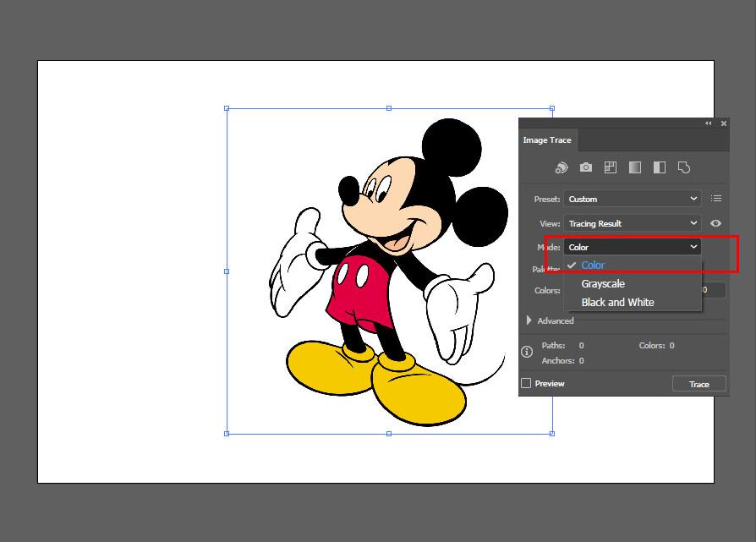Screen dimensions: 756x542
Task: Open the Preset dropdown showing Custom
Action: [631, 198]
